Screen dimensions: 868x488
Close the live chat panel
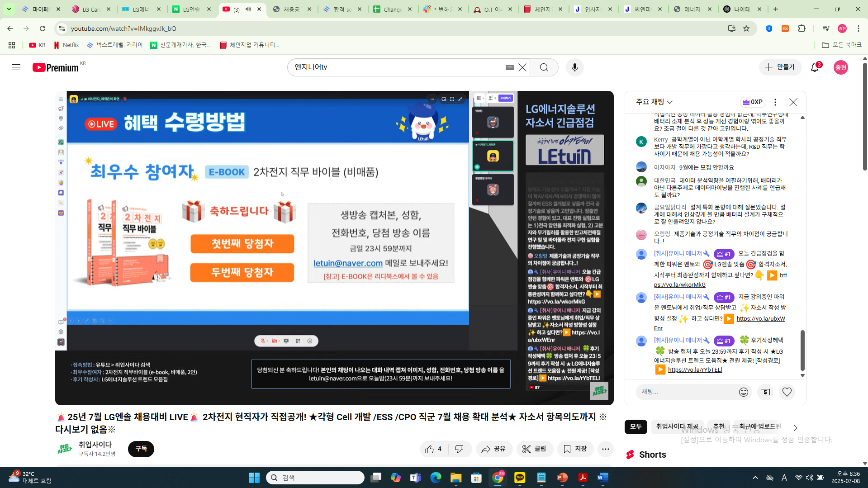click(x=793, y=102)
